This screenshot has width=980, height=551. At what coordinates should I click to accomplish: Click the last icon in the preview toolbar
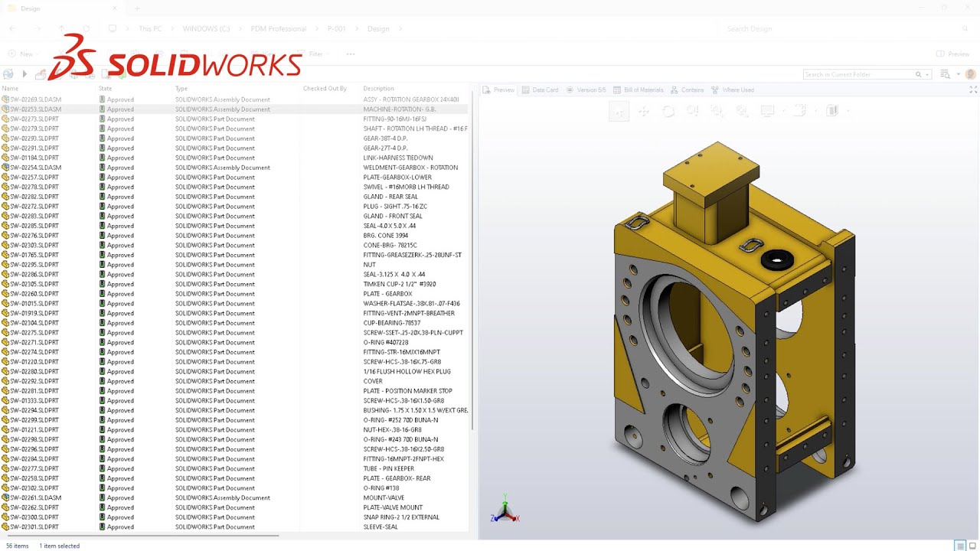pos(832,112)
